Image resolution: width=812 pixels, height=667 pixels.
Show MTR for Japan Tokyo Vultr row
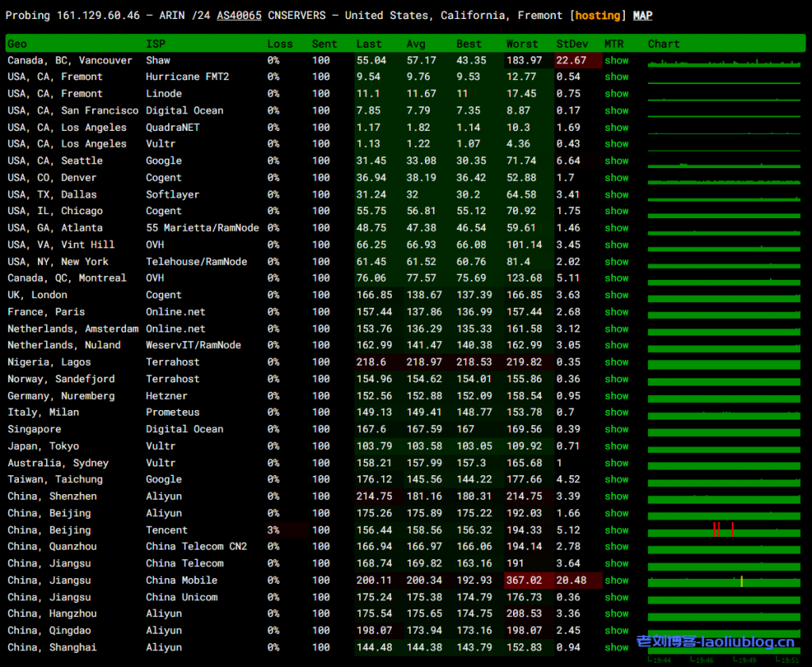click(x=616, y=447)
